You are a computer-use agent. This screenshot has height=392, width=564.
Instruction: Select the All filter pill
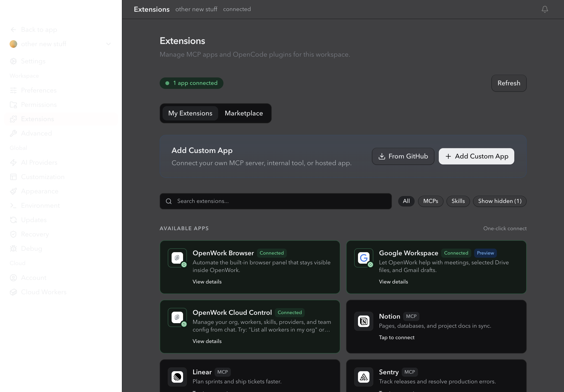[406, 201]
